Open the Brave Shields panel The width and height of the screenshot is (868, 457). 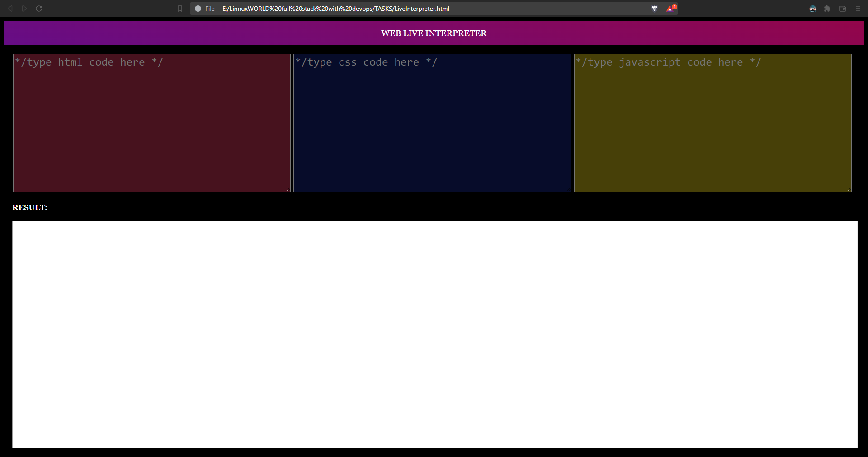point(655,8)
